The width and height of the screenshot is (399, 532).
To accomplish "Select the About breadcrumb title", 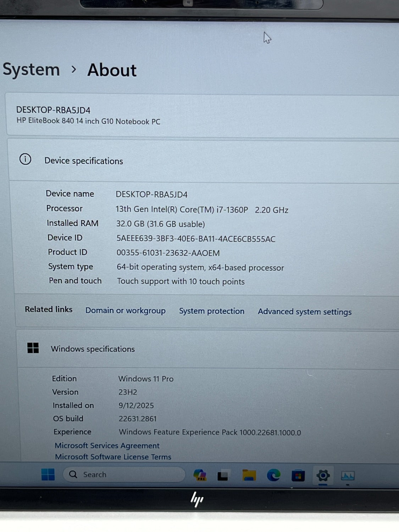I will click(112, 70).
